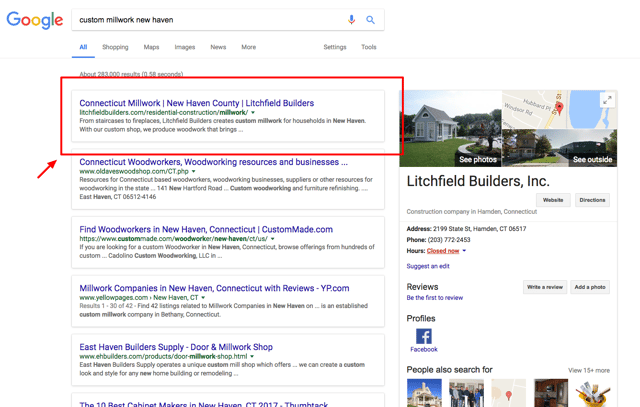The image size is (640, 407).
Task: Click Be the first to review link
Action: 435,298
